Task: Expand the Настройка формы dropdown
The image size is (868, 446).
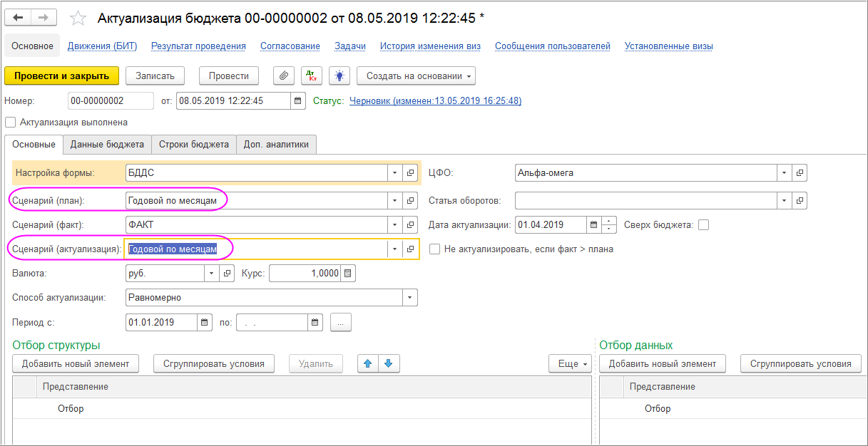Action: (x=396, y=173)
